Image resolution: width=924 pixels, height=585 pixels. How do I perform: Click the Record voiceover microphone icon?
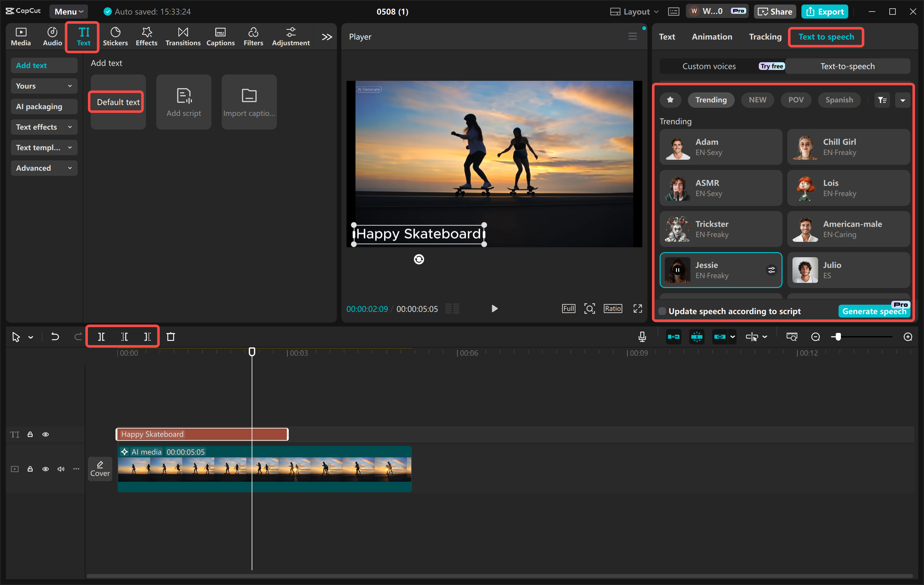click(642, 336)
